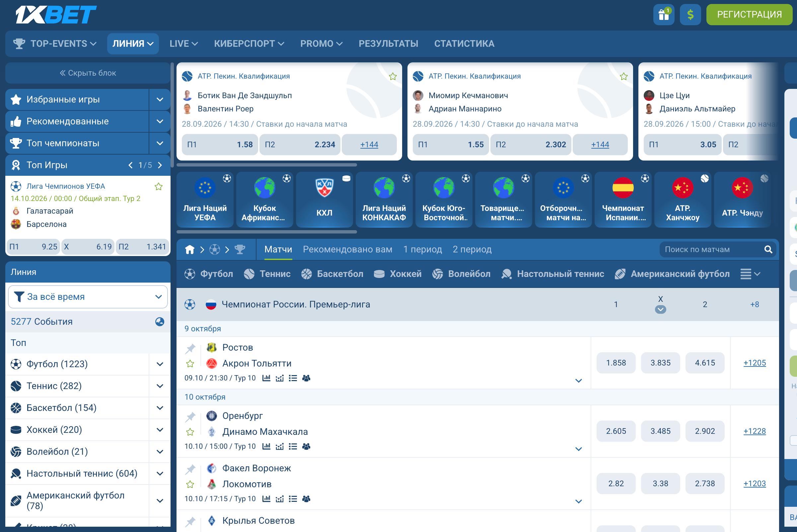Open the За всё время filter dropdown
This screenshot has width=797, height=532.
(88, 297)
